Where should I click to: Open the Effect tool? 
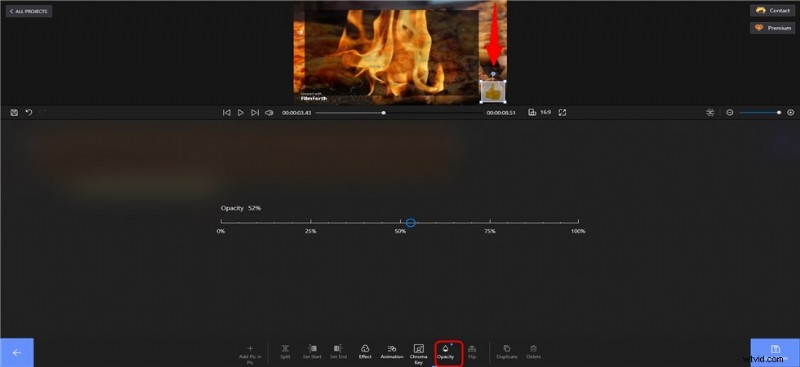pyautogui.click(x=365, y=351)
